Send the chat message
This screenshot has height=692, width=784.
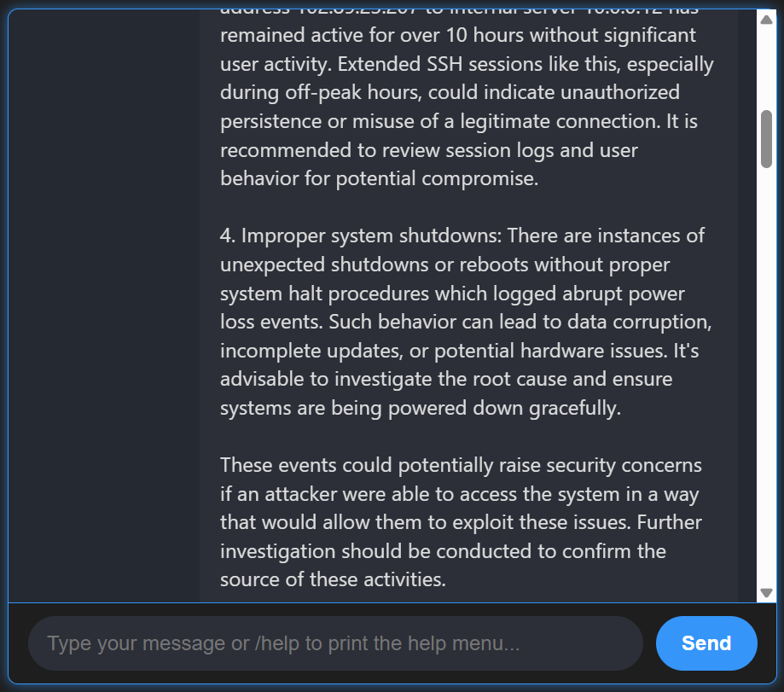point(706,643)
